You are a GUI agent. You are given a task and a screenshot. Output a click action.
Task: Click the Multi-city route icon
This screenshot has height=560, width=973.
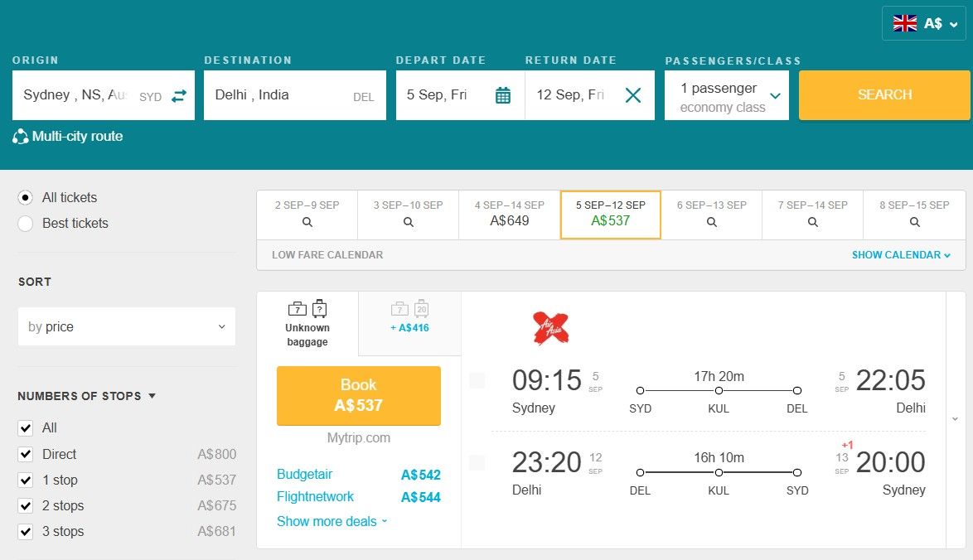coord(21,137)
